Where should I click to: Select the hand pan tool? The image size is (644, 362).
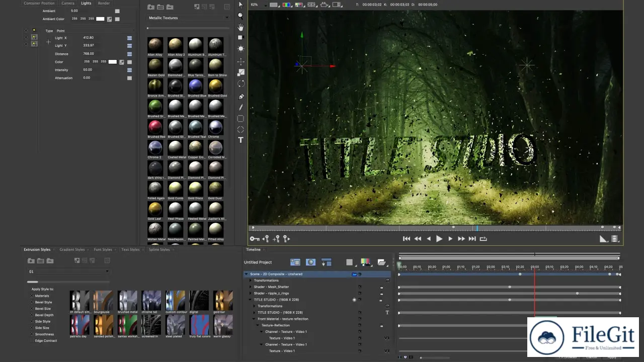point(240,27)
